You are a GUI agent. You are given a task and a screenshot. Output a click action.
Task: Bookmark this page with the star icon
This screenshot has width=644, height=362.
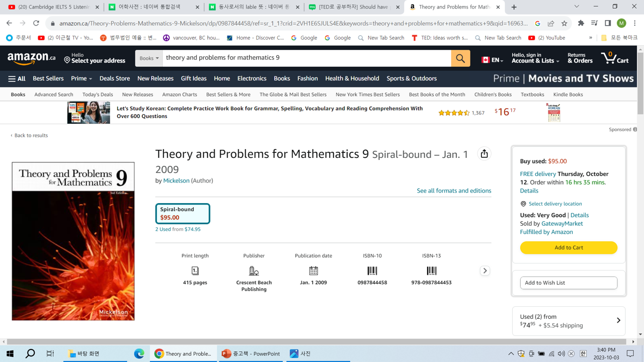(x=564, y=23)
